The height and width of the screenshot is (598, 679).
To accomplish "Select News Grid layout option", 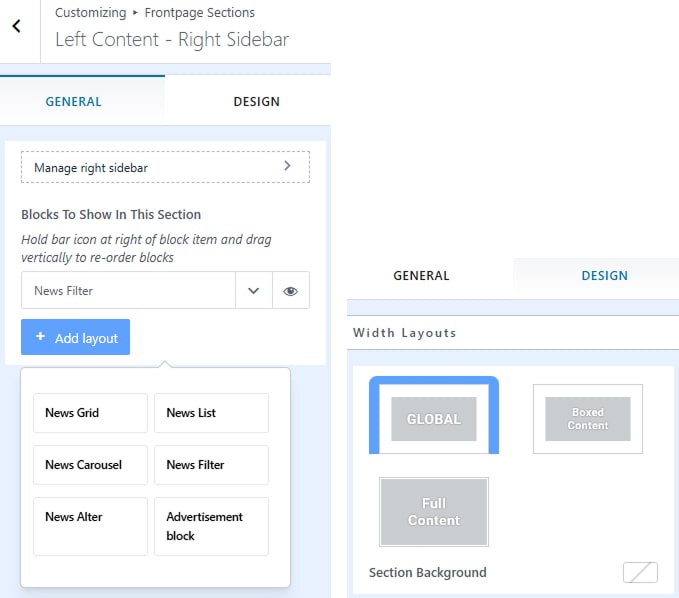I will [90, 413].
